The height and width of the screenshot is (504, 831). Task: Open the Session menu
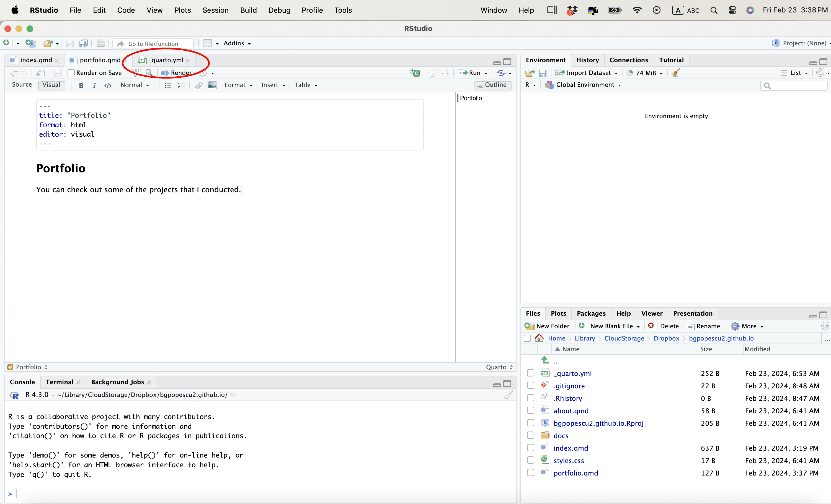[215, 10]
